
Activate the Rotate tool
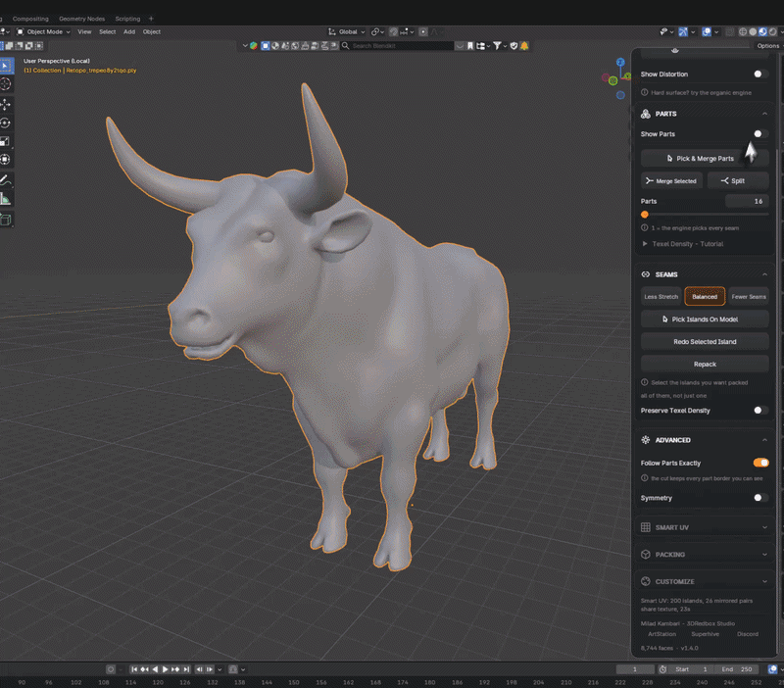6,123
